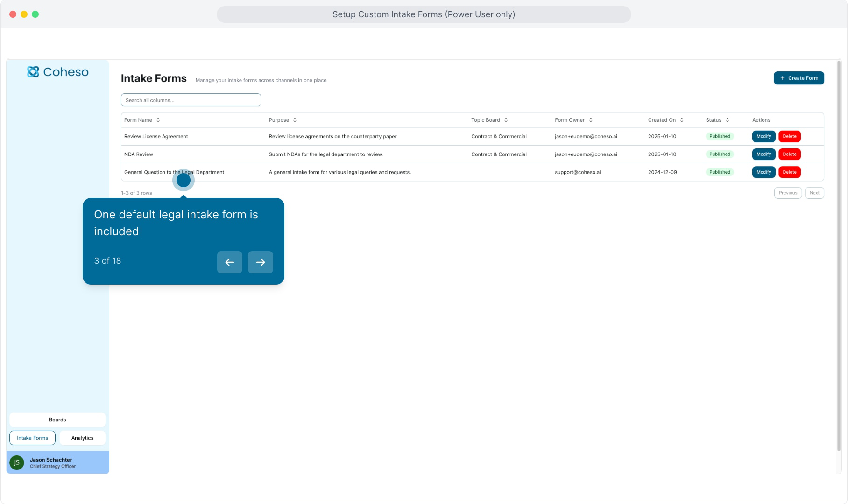
Task: Click the Coheso logo icon
Action: point(33,72)
